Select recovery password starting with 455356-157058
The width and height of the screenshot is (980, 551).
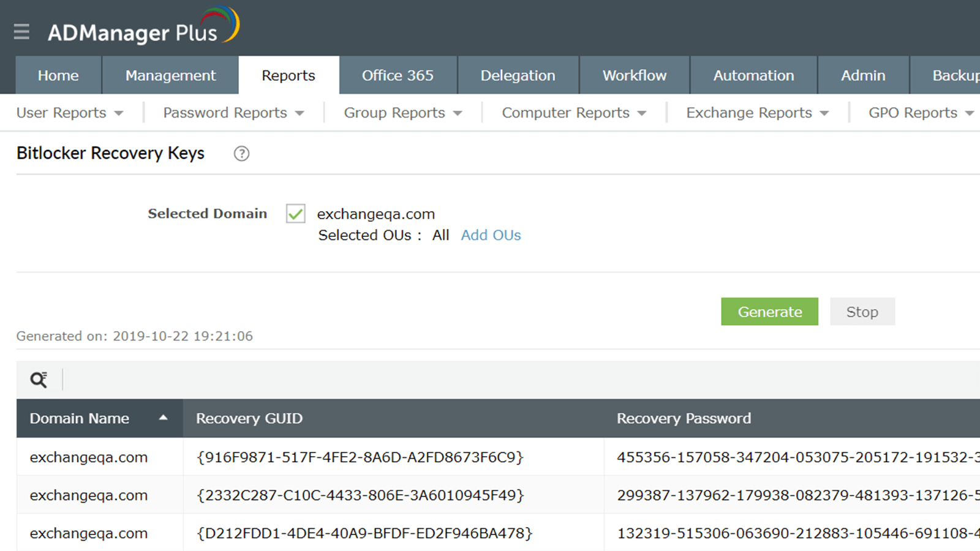click(x=798, y=457)
